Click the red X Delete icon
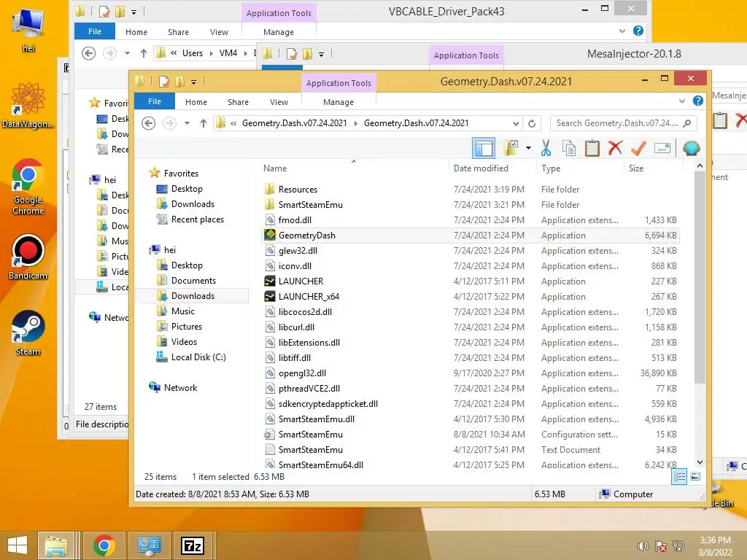The width and height of the screenshot is (747, 560). tap(615, 148)
